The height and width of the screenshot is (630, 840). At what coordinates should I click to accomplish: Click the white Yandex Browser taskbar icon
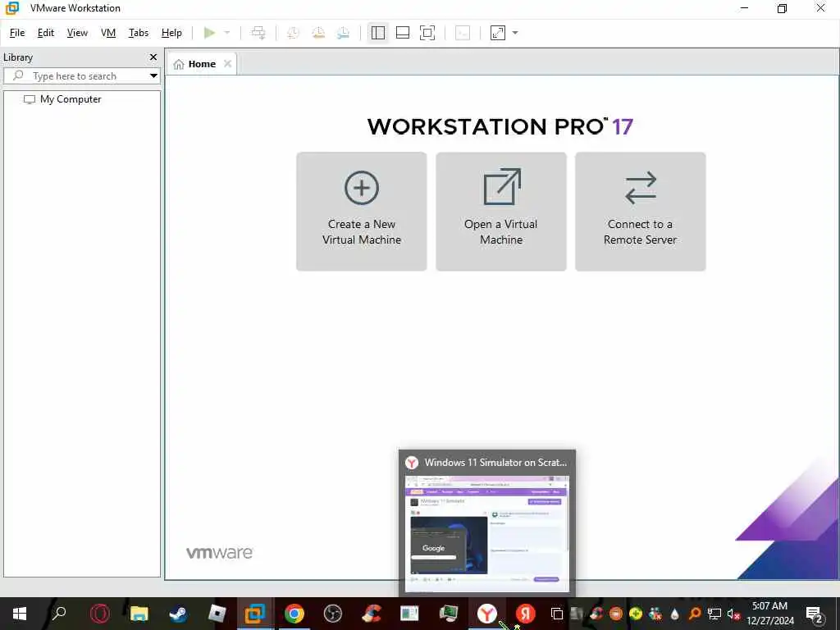(487, 614)
